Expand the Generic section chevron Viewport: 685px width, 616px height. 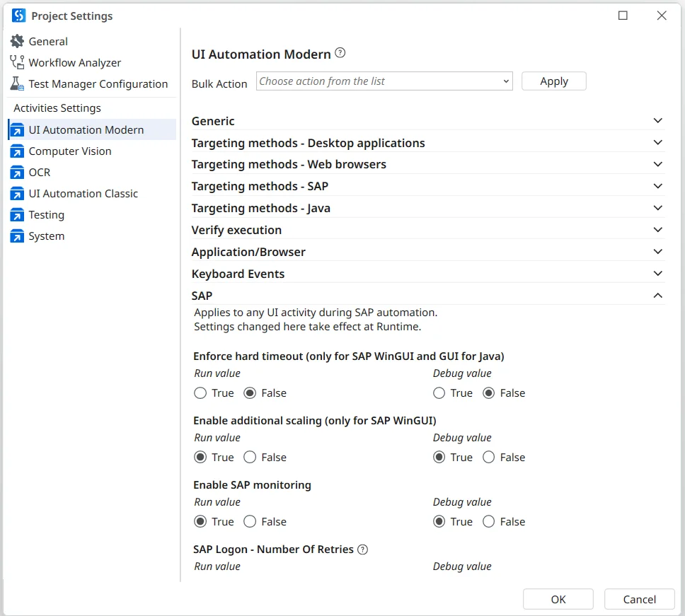tap(657, 120)
